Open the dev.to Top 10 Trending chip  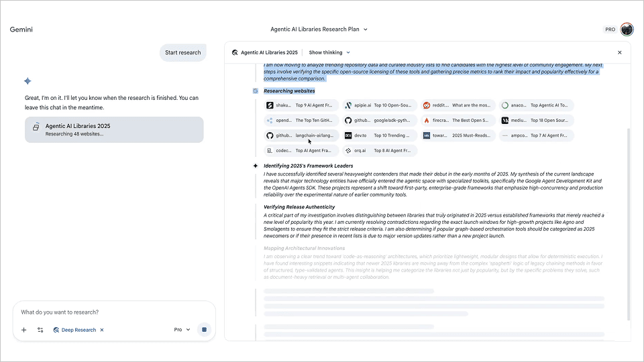[380, 135]
